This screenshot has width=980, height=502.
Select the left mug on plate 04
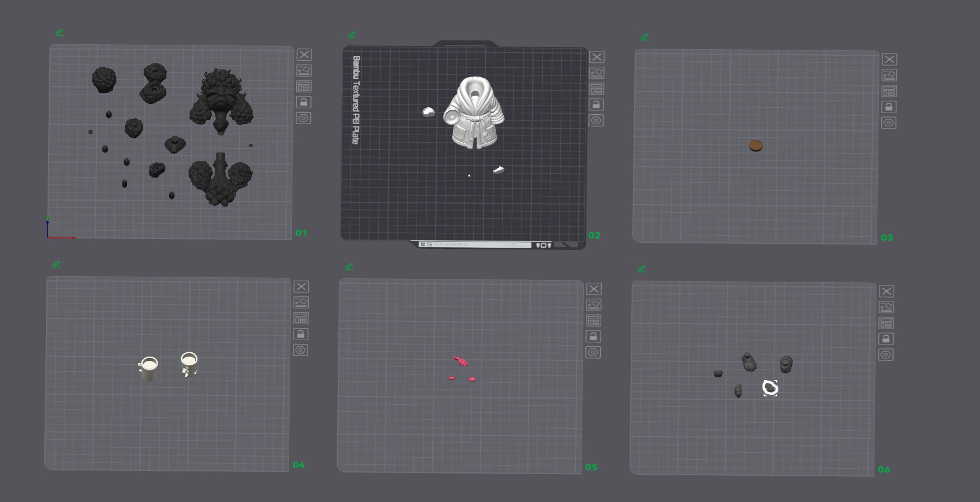click(x=149, y=369)
